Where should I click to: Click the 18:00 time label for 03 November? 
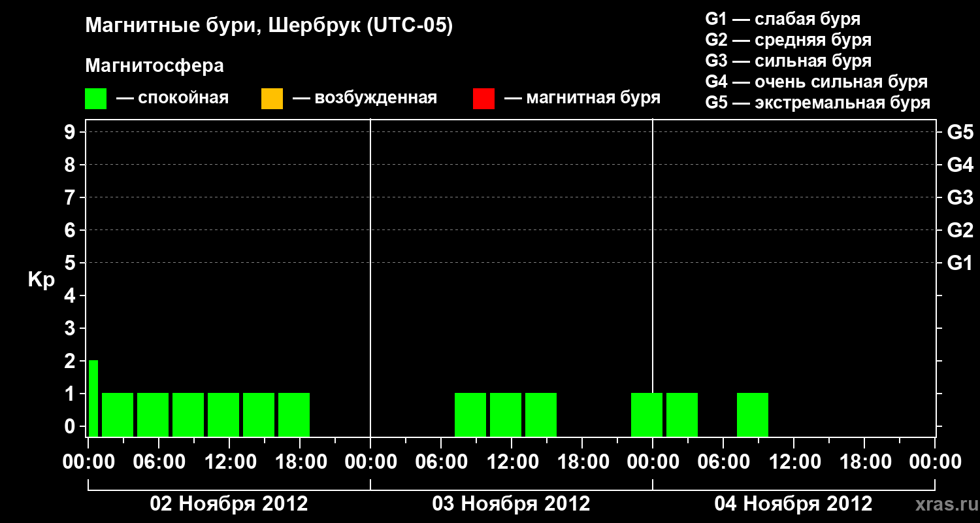(582, 462)
